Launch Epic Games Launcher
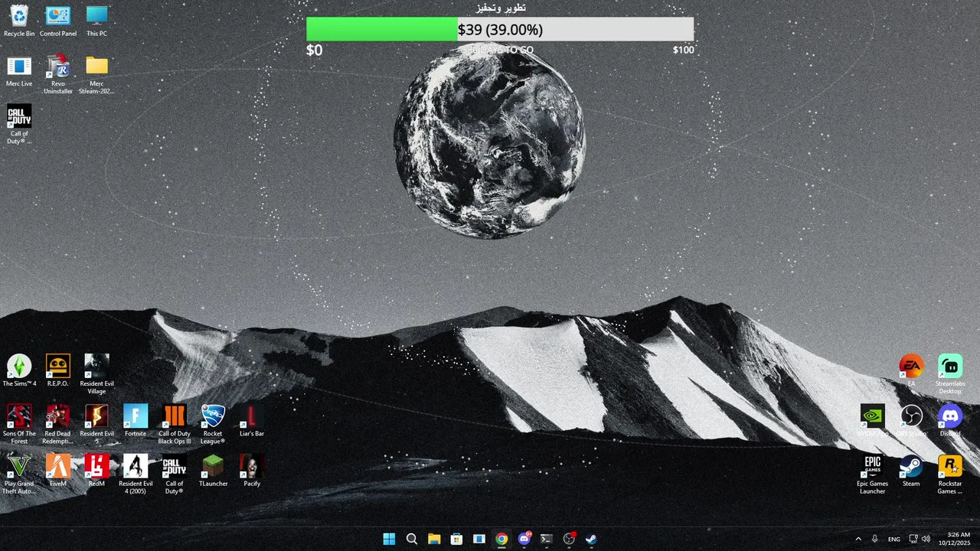The height and width of the screenshot is (551, 980). click(x=873, y=474)
